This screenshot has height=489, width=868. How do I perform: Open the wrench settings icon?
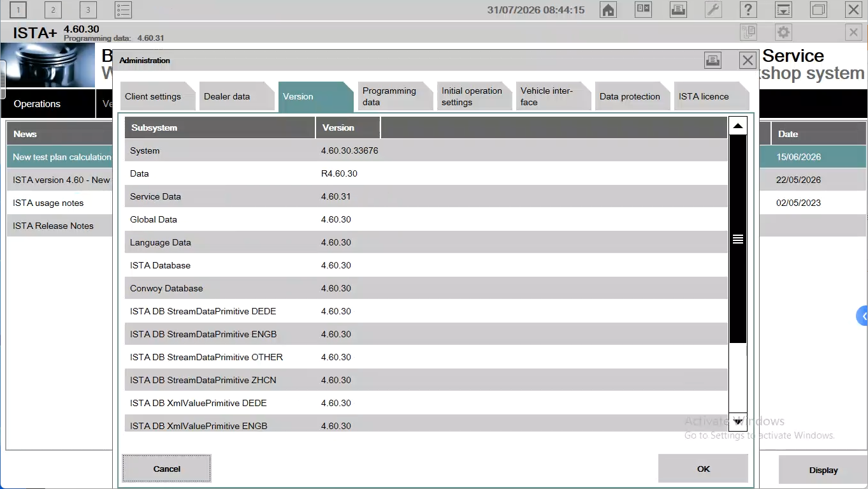point(714,10)
